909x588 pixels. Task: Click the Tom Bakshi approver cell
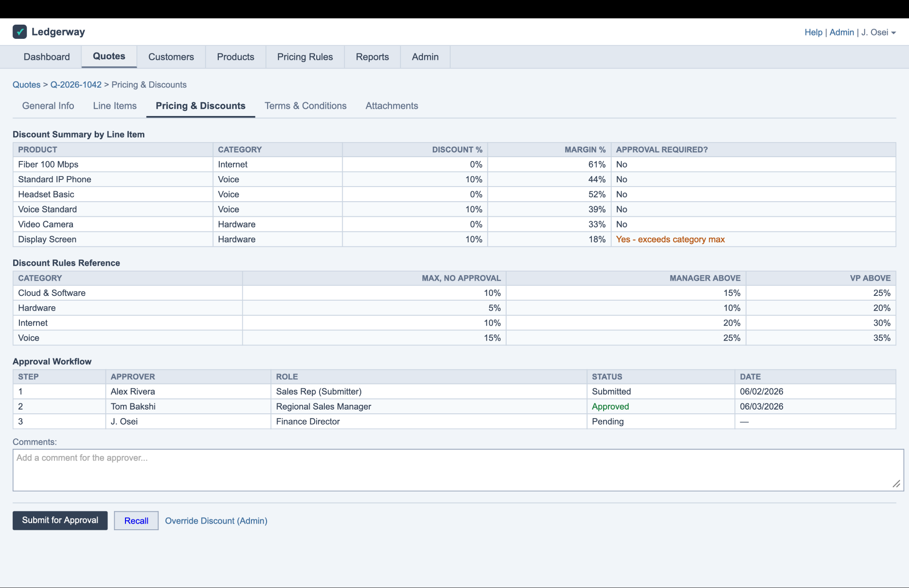pos(188,407)
